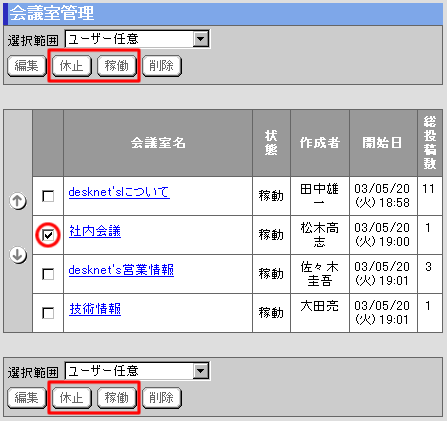Screen dimensions: 447x421
Task: Open the 技術情報 link
Action: 95,309
